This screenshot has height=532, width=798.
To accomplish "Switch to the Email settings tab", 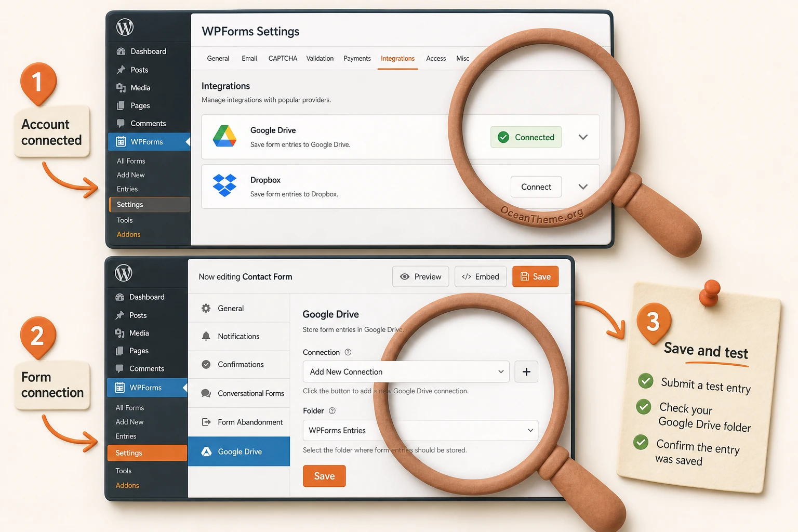I will click(249, 58).
